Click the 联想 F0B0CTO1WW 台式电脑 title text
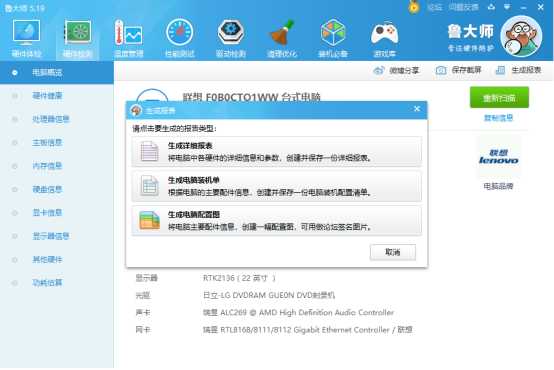Image resolution: width=554 pixels, height=370 pixels. [251, 97]
